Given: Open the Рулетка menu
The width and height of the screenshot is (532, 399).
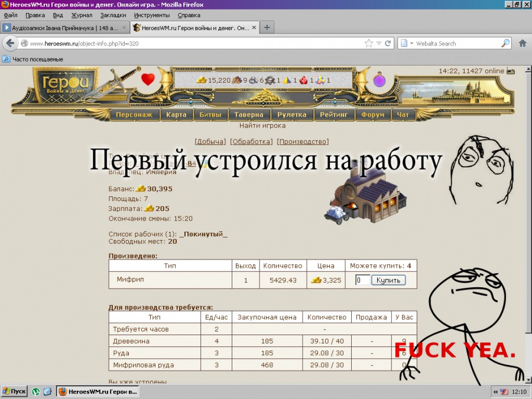Looking at the screenshot, I should [x=292, y=115].
